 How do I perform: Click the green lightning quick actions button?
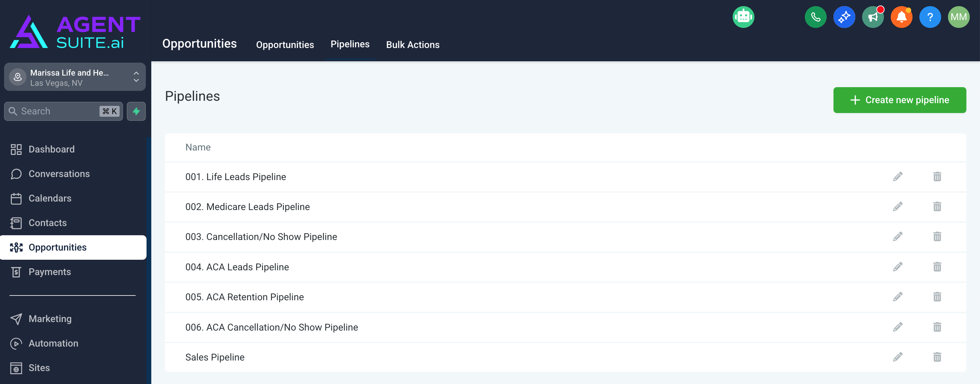pos(136,111)
